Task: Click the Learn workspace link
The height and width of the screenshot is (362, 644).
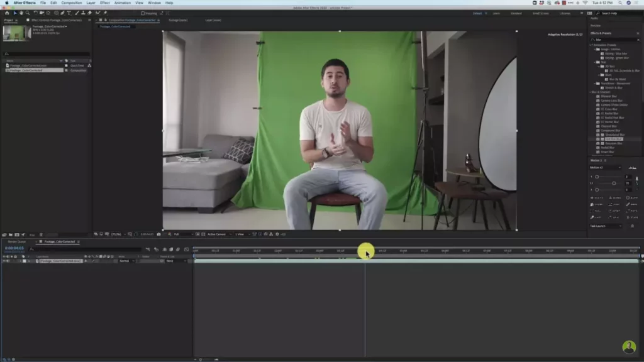Action: coord(496,13)
